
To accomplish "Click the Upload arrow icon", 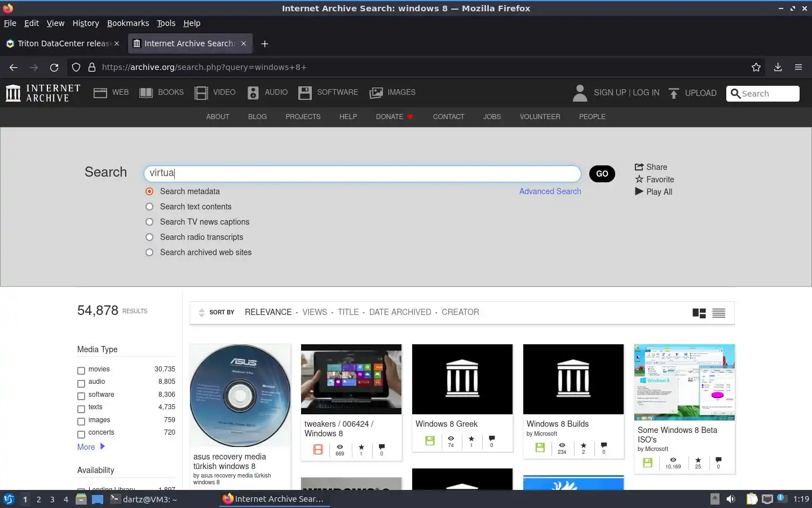I will [674, 93].
